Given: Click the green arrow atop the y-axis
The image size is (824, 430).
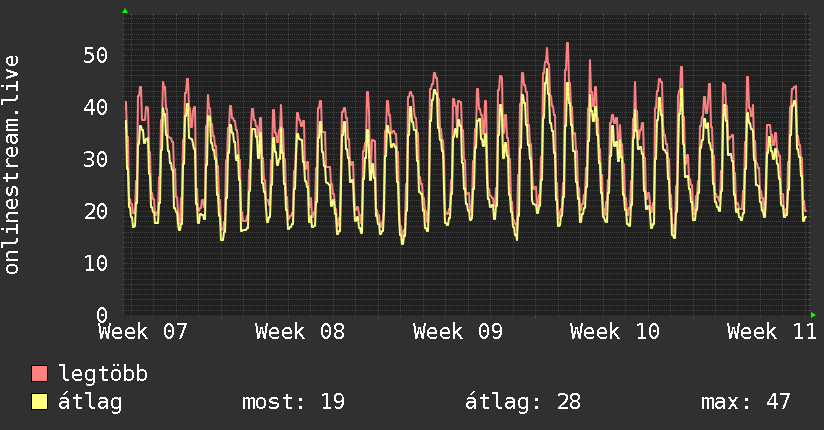Looking at the screenshot, I should pyautogui.click(x=125, y=11).
